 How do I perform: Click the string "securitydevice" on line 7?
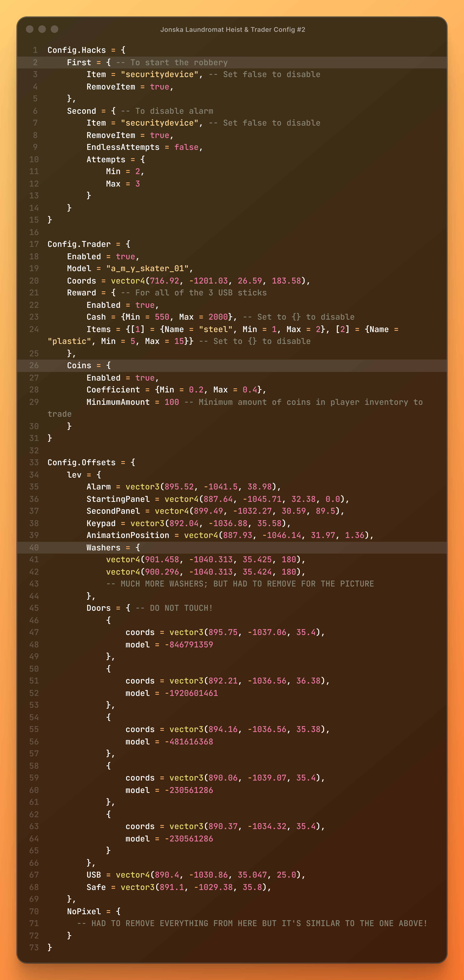(x=159, y=123)
